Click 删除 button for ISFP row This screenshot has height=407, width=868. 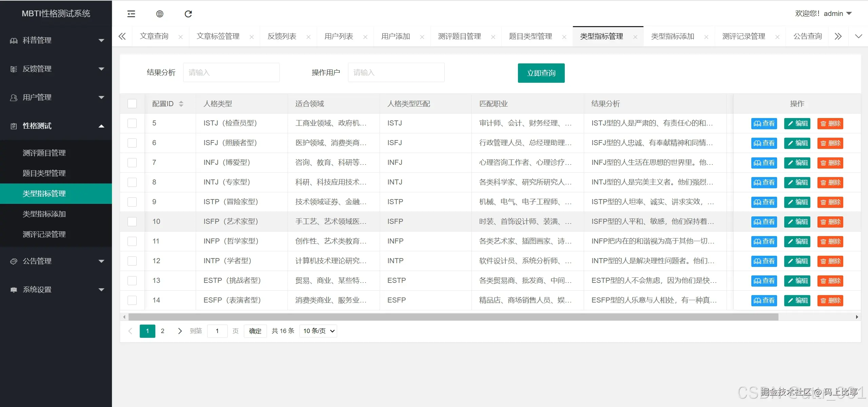coord(830,222)
